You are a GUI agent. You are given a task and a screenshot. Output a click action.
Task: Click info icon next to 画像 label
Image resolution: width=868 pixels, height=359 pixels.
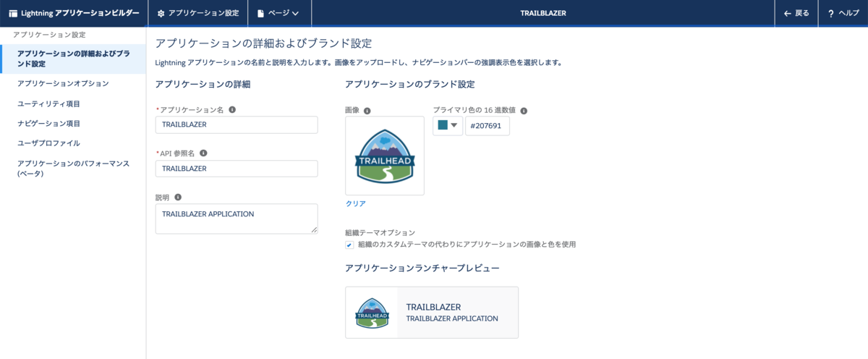pos(367,111)
